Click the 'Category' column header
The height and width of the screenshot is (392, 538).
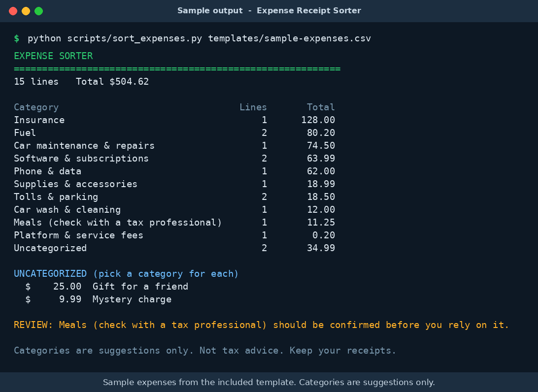pos(36,107)
